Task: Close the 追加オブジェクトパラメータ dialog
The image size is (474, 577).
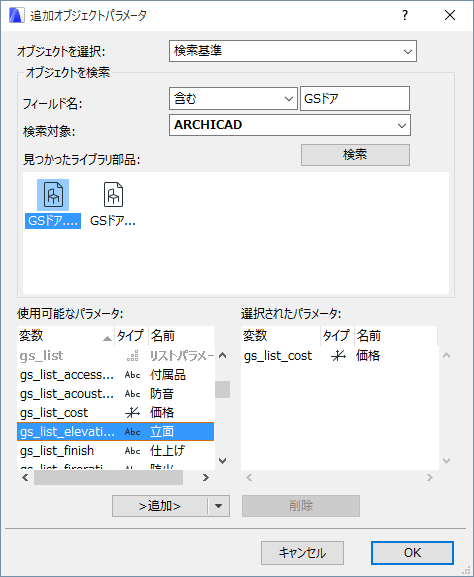Action: pyautogui.click(x=450, y=15)
